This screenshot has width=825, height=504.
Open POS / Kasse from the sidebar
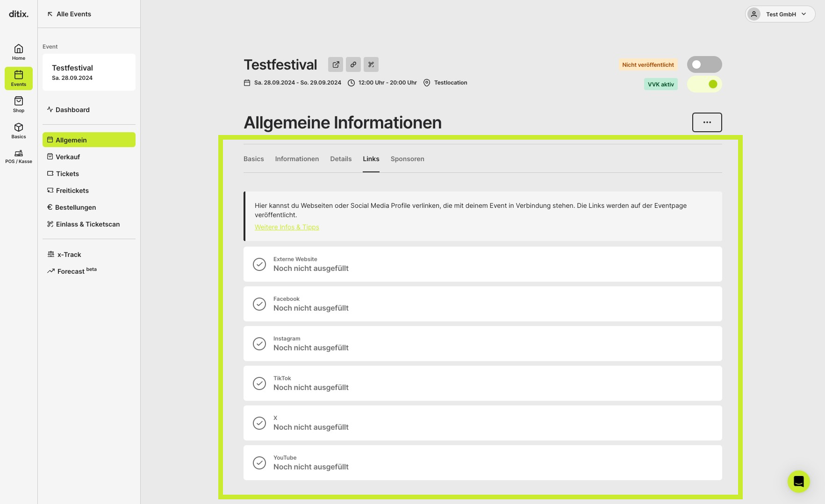pos(19,156)
